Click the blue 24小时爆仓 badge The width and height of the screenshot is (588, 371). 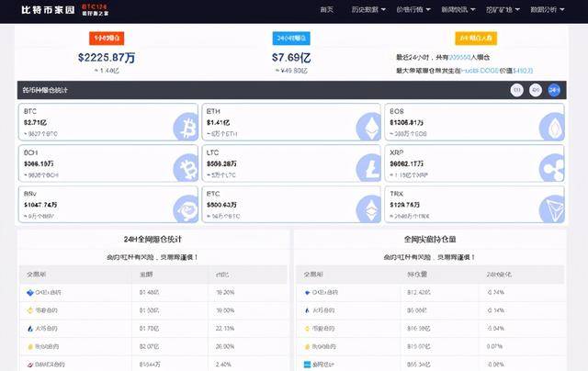coord(291,38)
